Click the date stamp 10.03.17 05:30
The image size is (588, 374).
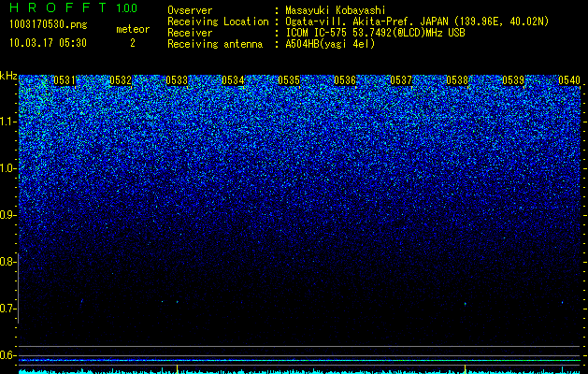(48, 43)
